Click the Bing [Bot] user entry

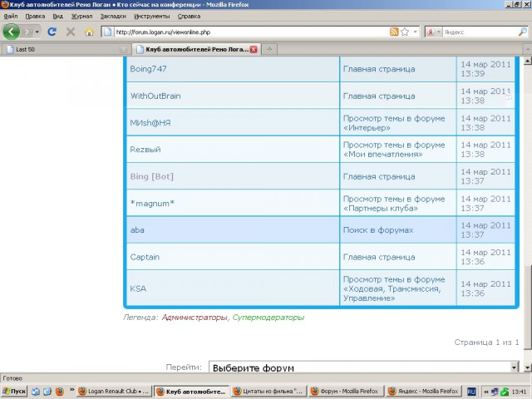(x=151, y=176)
